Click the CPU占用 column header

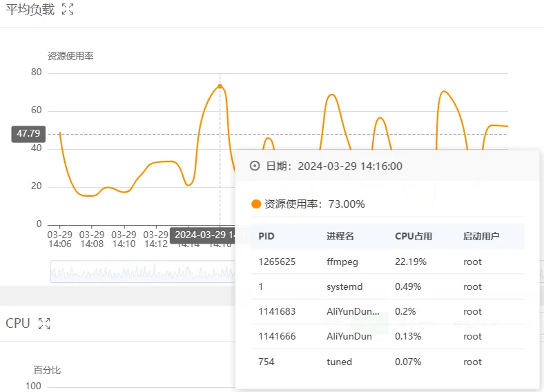(x=413, y=236)
